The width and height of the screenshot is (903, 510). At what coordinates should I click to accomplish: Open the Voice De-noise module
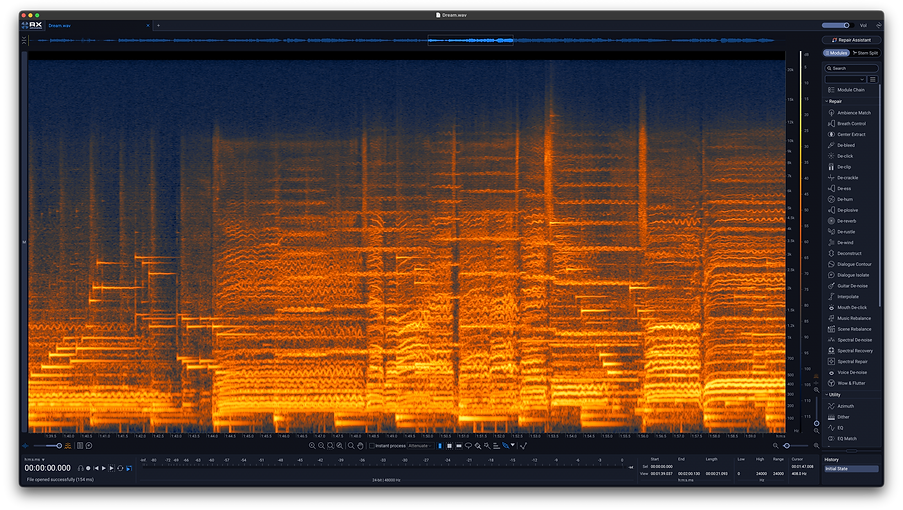coord(847,372)
